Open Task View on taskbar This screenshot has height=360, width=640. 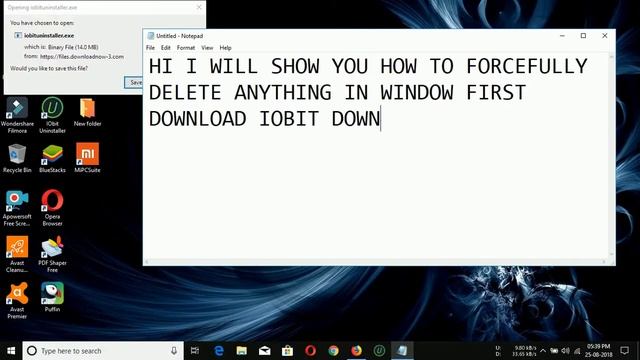195,351
